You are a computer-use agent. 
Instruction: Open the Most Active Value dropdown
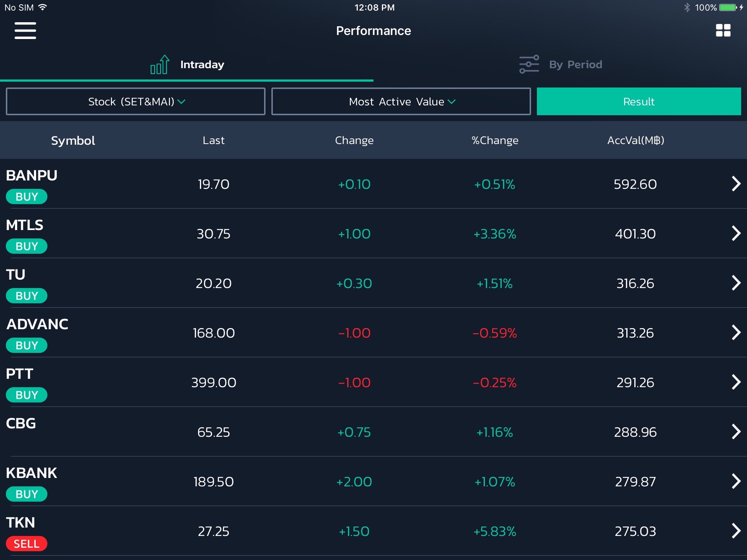401,101
